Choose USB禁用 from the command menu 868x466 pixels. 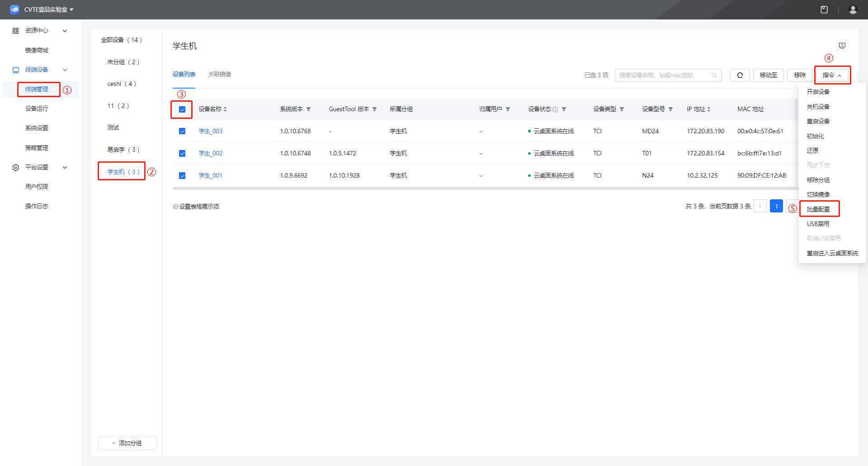818,224
